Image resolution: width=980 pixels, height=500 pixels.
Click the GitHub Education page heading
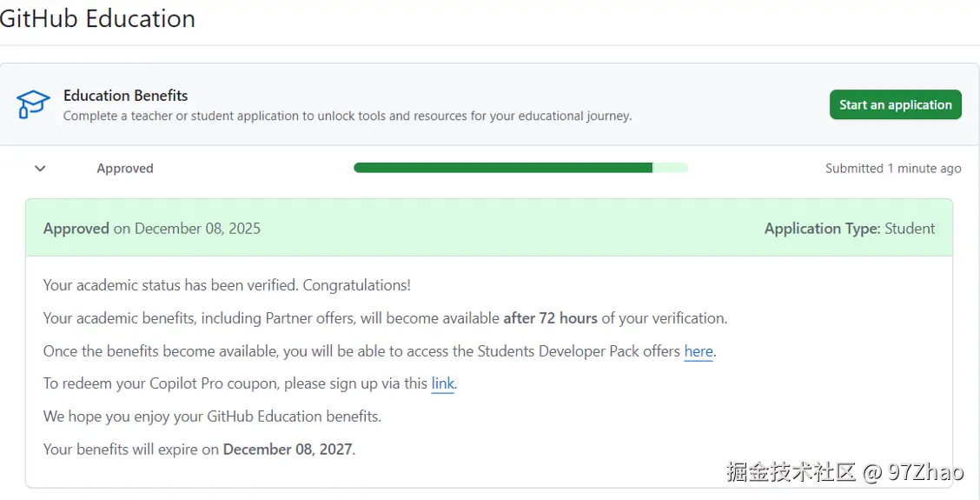(97, 18)
